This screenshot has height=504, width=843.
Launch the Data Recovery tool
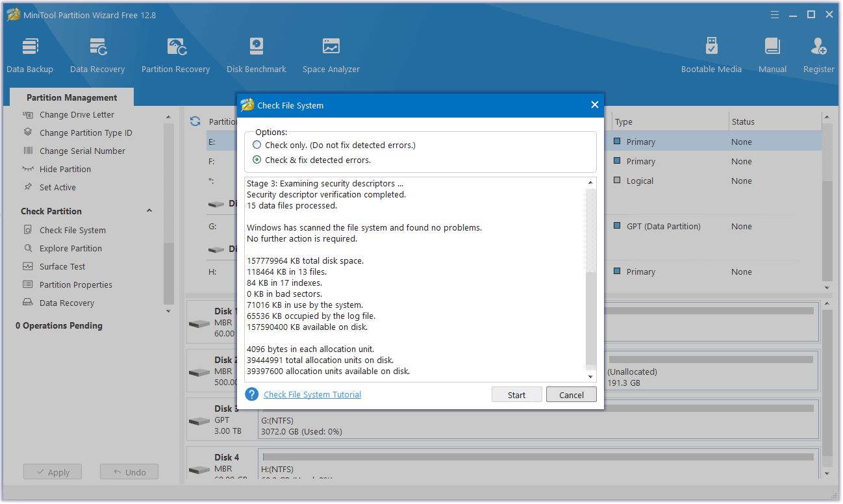coord(97,56)
